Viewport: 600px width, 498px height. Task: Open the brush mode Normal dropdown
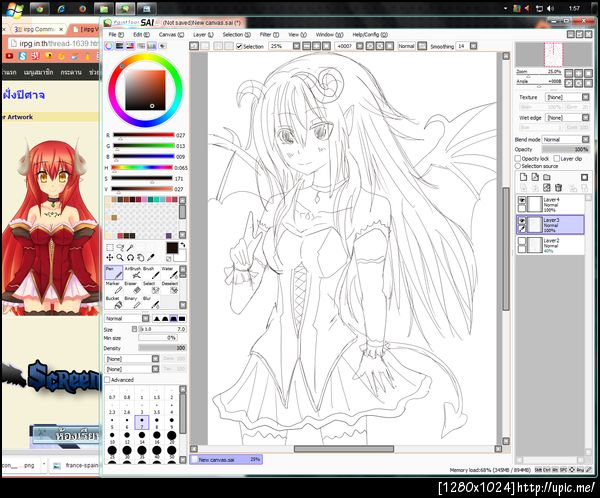coord(127,318)
